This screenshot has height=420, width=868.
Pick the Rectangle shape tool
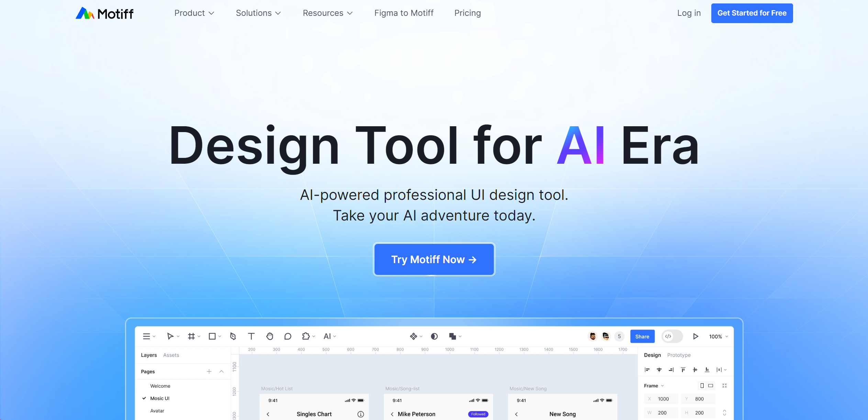[212, 336]
